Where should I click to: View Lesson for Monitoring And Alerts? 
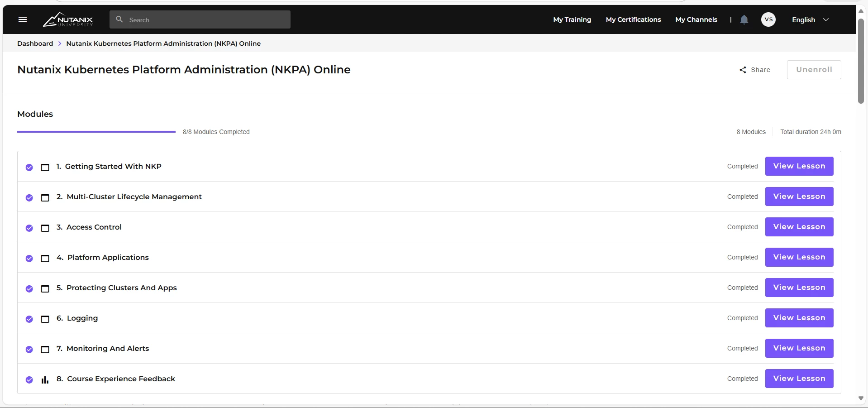[799, 348]
